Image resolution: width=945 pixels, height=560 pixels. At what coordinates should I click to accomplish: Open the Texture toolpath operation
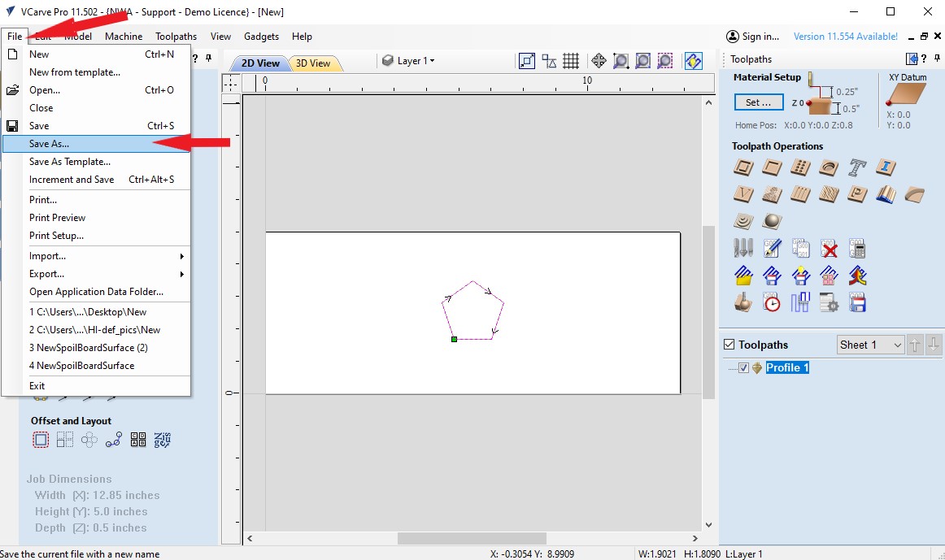(x=829, y=194)
